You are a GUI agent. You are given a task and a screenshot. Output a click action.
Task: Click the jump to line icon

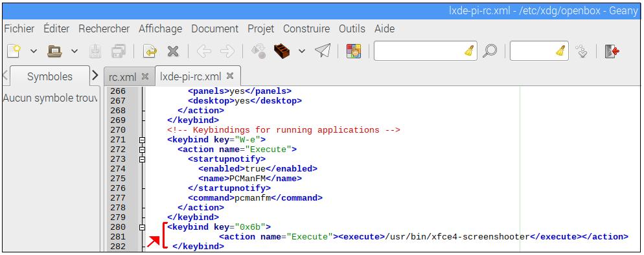click(581, 51)
